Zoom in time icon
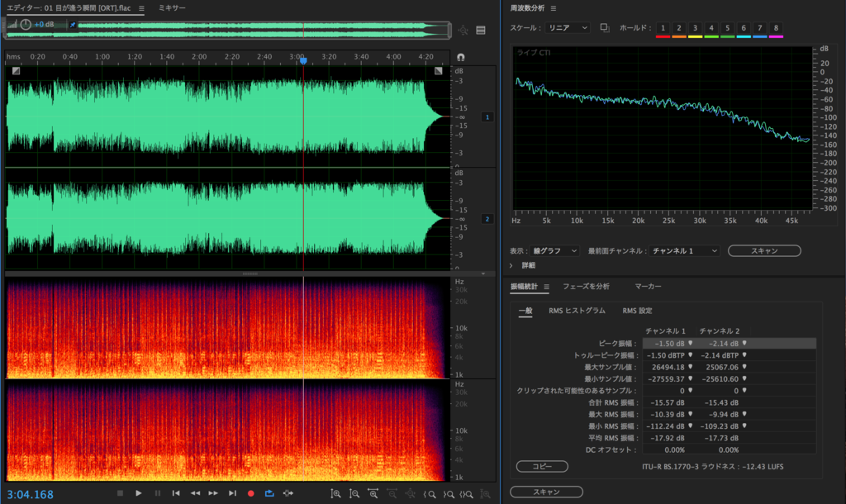This screenshot has height=504, width=846. (x=373, y=494)
